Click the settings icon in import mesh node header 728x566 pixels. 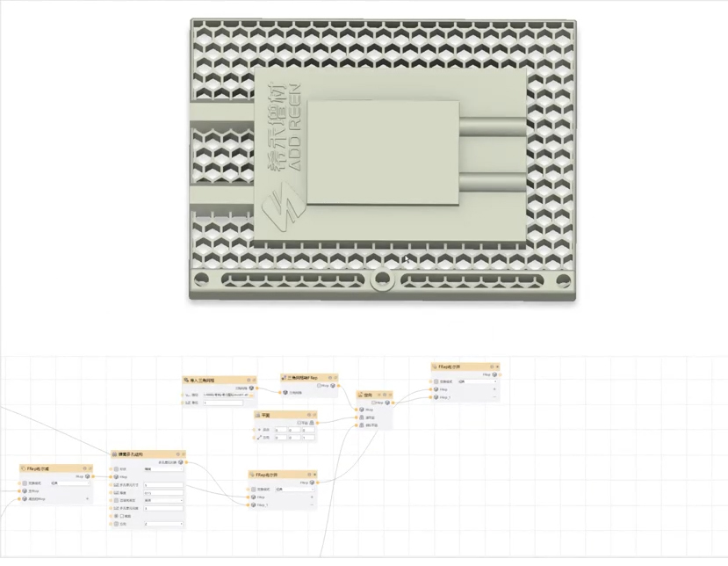coord(249,380)
